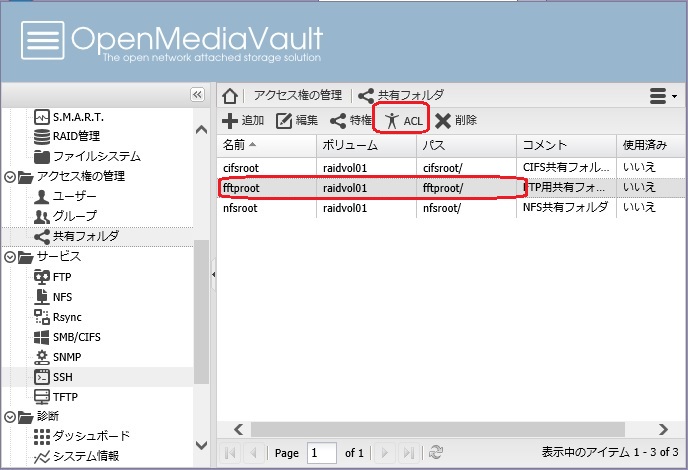Collapse the navigation sidebar with double-arrow button
688x470 pixels.
point(197,94)
